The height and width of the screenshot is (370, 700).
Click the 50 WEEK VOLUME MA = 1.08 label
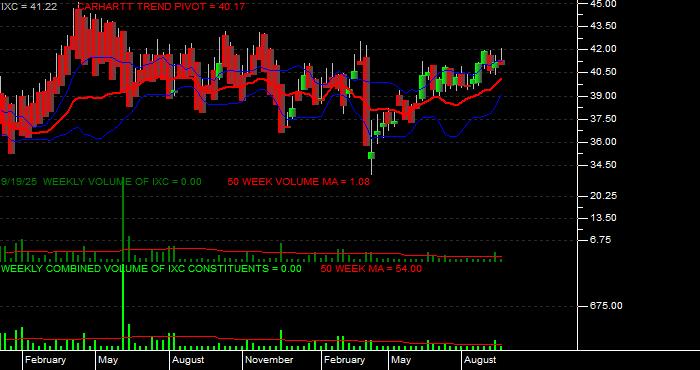pos(298,182)
